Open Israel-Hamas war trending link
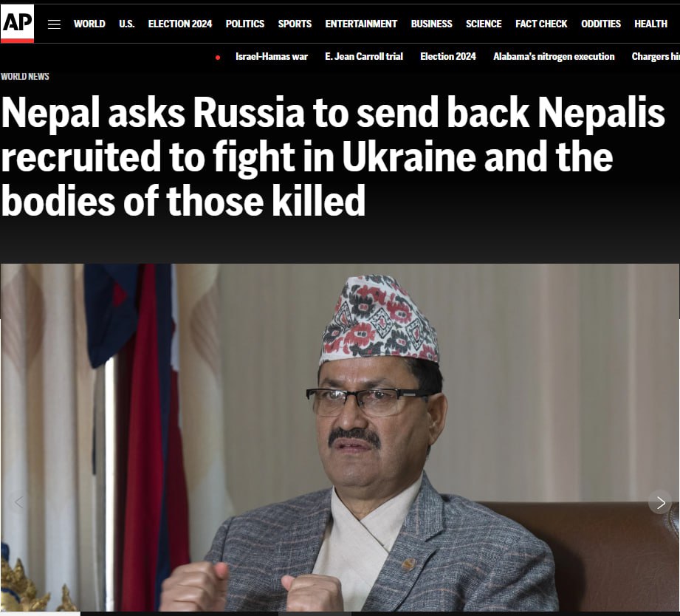This screenshot has width=680, height=616. coord(272,56)
